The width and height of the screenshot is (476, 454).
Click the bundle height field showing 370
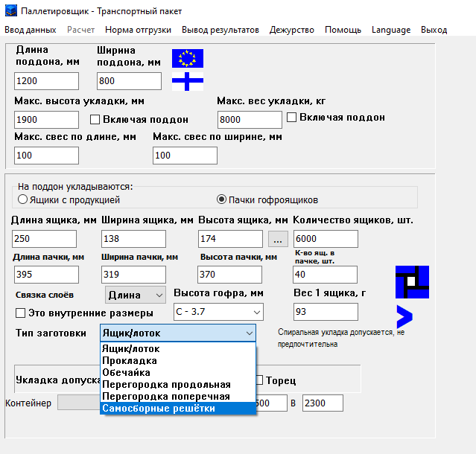tap(229, 275)
